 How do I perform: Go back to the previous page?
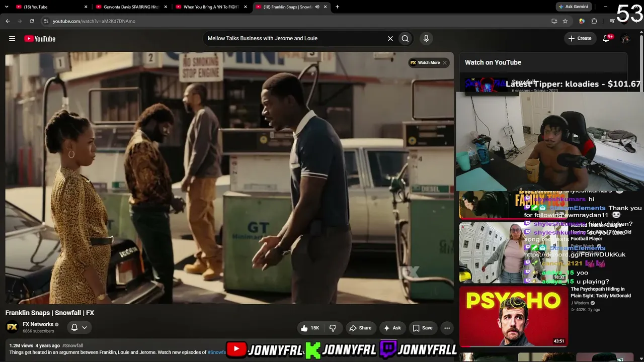(8, 21)
